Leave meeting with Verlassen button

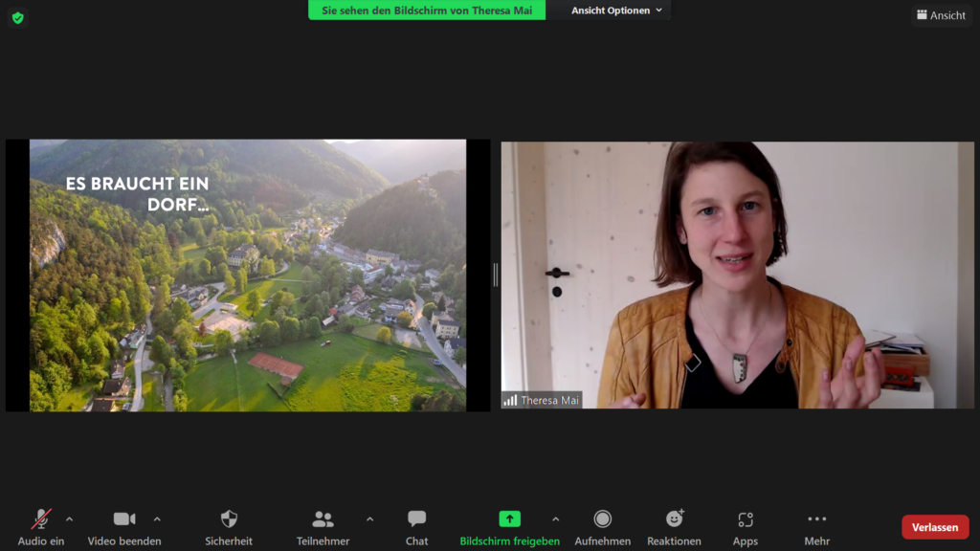[935, 527]
